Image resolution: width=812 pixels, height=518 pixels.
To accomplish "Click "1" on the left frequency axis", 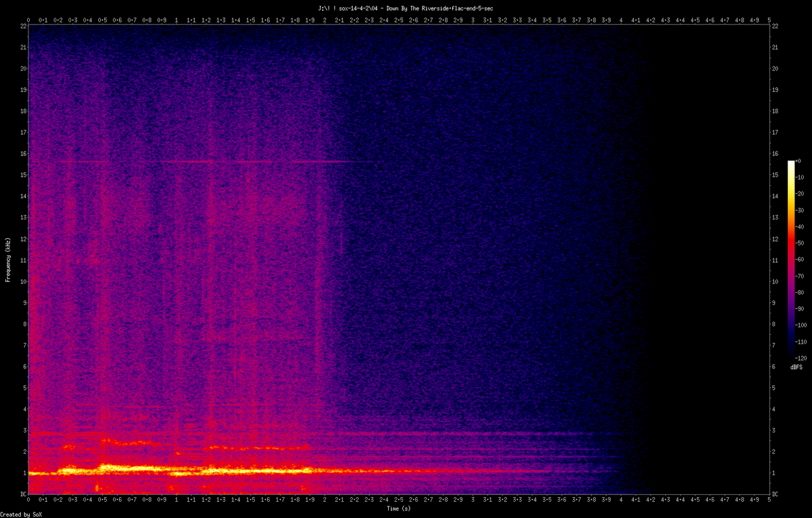I will click(x=25, y=473).
